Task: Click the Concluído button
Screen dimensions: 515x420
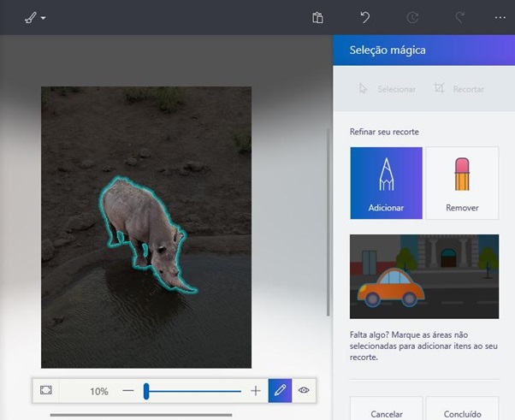Action: pos(462,410)
